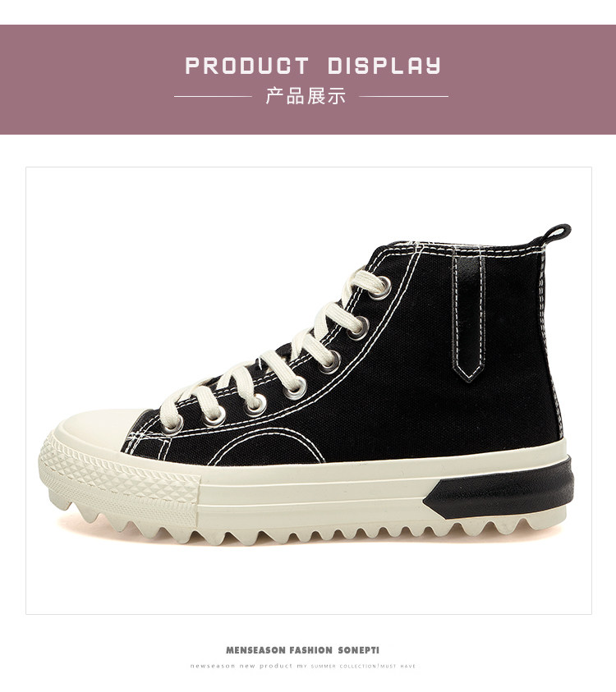The image size is (616, 692).
Task: Click the word DISPLAY in the header
Action: [384, 66]
